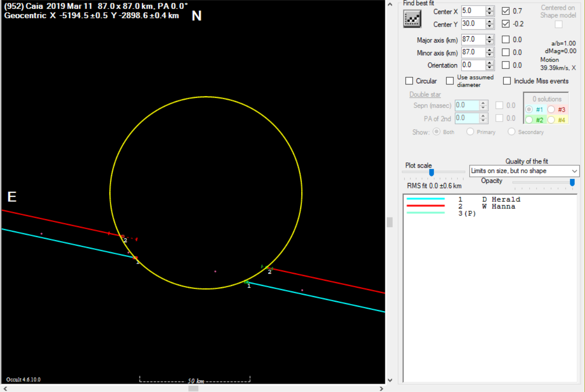Click the 0 solutions label
This screenshot has width=585, height=392.
(547, 99)
